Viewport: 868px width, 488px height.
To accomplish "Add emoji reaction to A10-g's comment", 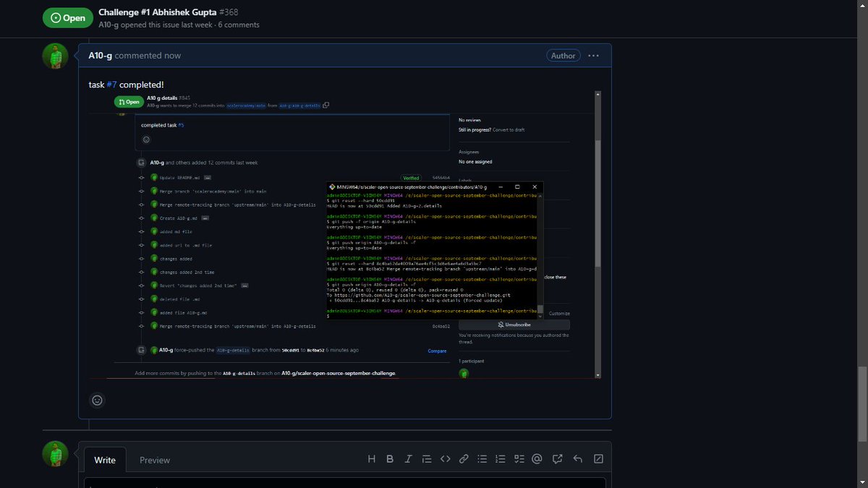I will [x=98, y=400].
